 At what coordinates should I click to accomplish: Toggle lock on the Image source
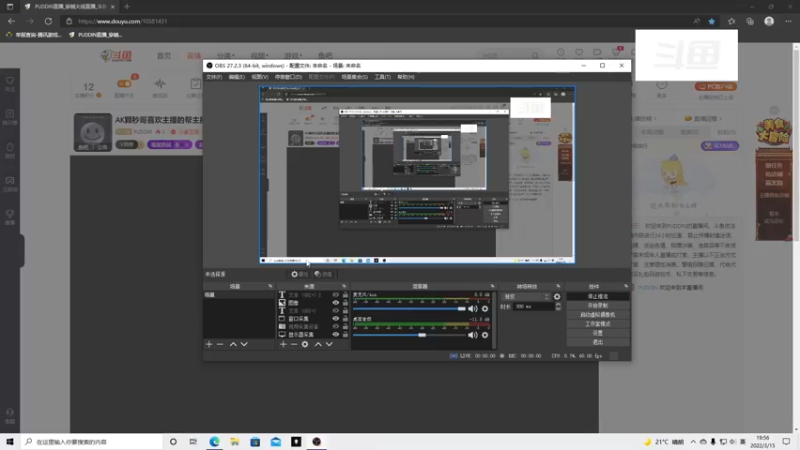point(345,303)
